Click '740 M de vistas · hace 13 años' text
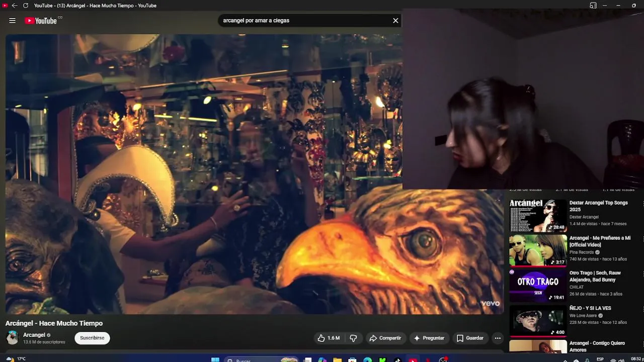 click(x=598, y=259)
